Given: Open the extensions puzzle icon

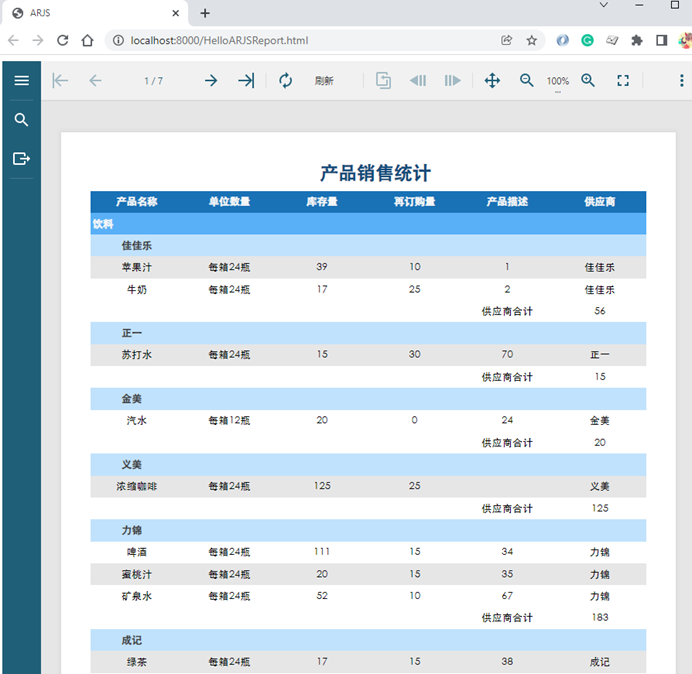Looking at the screenshot, I should point(636,41).
